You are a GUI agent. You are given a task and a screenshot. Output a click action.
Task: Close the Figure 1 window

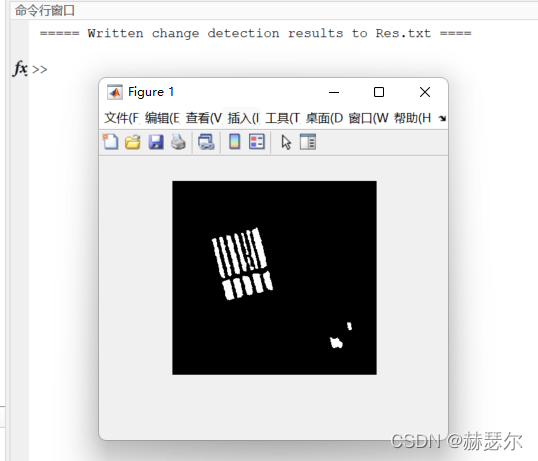coord(425,92)
